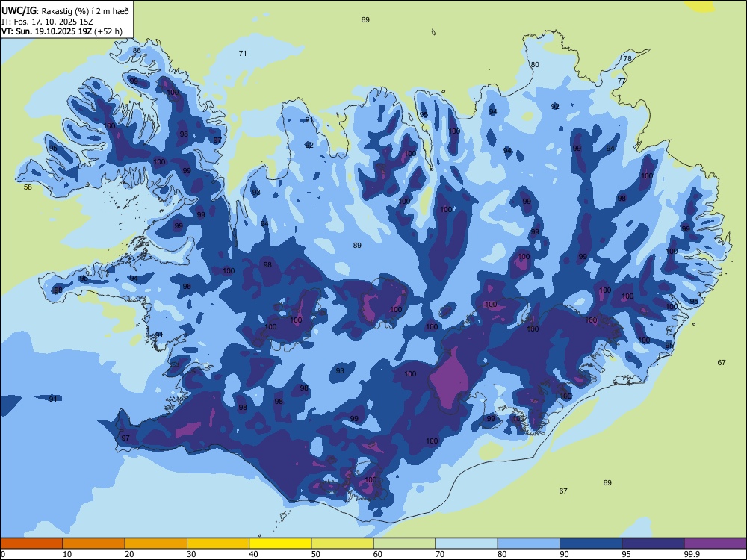The height and width of the screenshot is (560, 747).
Task: Click the legend tick label '99.9'
Action: coord(691,554)
